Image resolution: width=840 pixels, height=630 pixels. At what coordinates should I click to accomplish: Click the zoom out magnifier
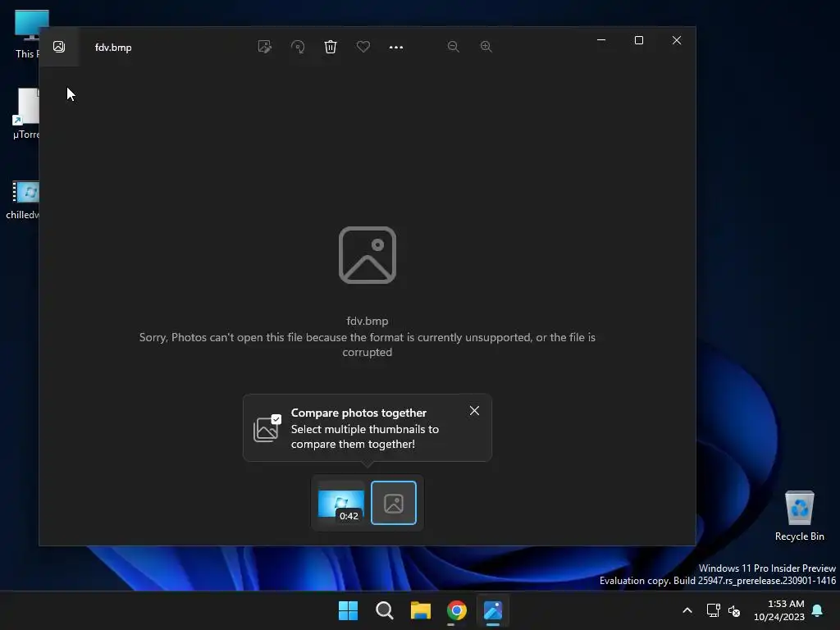(453, 47)
